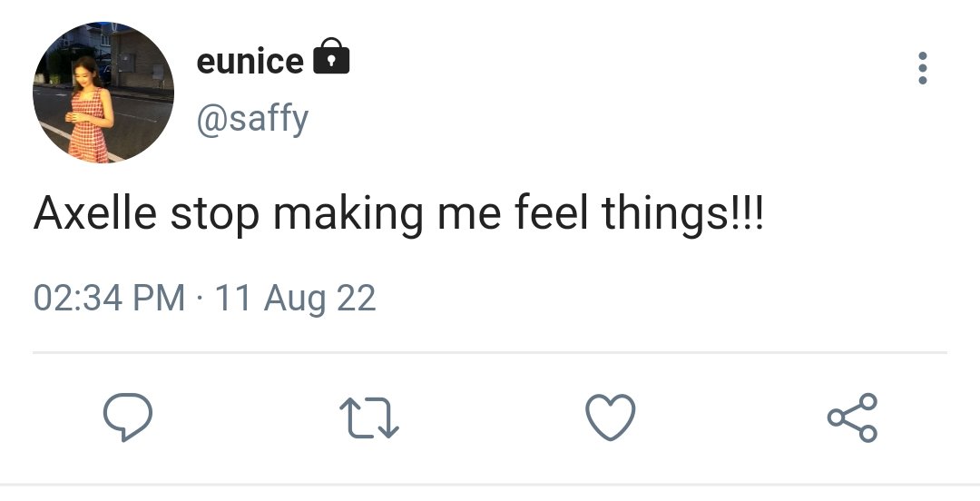
Task: View eunice's round profile picture
Action: pos(103,93)
